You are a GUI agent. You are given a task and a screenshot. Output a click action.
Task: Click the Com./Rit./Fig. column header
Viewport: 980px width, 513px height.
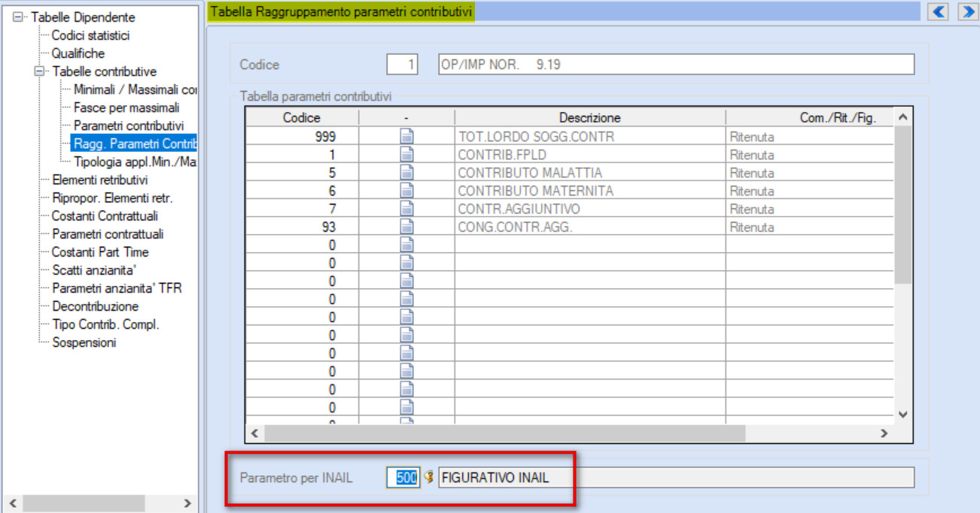pos(810,118)
